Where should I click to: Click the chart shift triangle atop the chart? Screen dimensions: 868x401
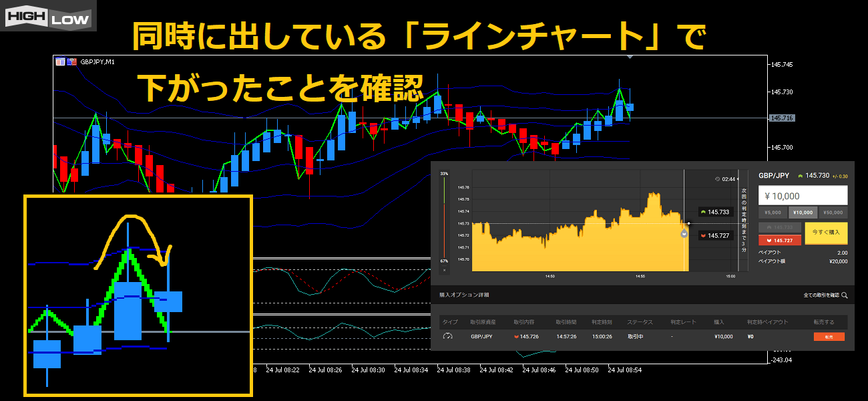coord(628,57)
